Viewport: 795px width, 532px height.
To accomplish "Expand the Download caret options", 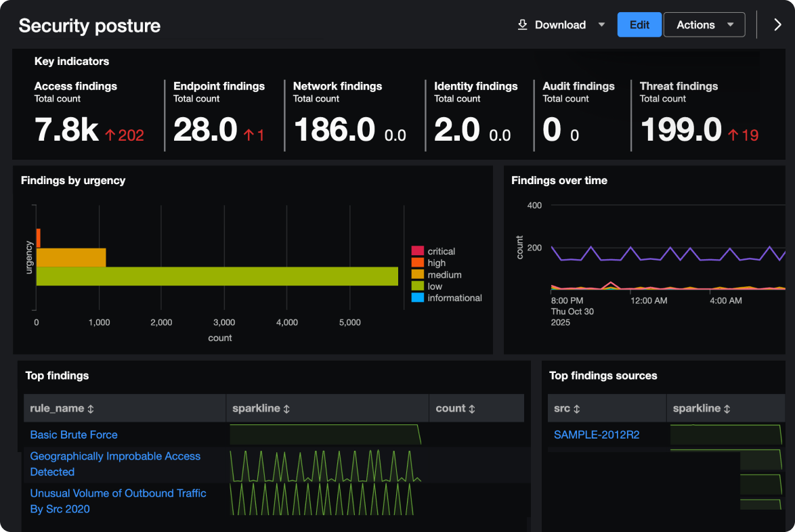I will click(601, 24).
